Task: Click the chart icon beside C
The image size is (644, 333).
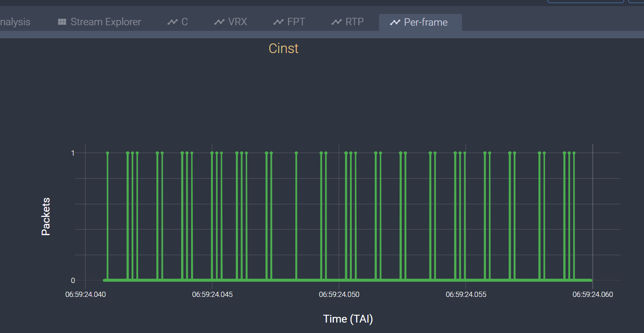Action: 172,22
